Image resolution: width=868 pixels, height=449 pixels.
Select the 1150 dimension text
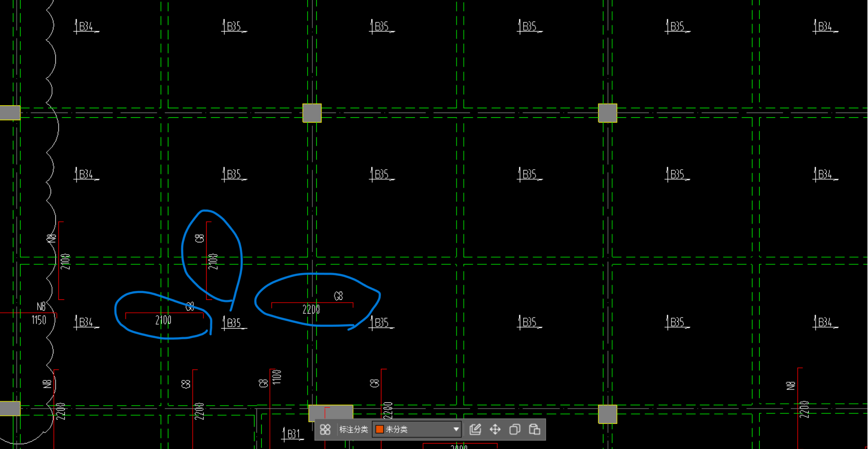coord(39,320)
